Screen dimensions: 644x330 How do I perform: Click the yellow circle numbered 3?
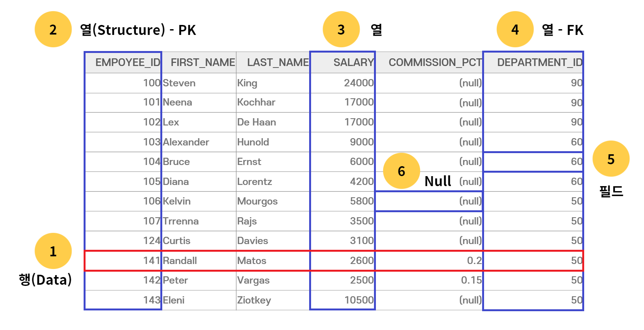(341, 29)
